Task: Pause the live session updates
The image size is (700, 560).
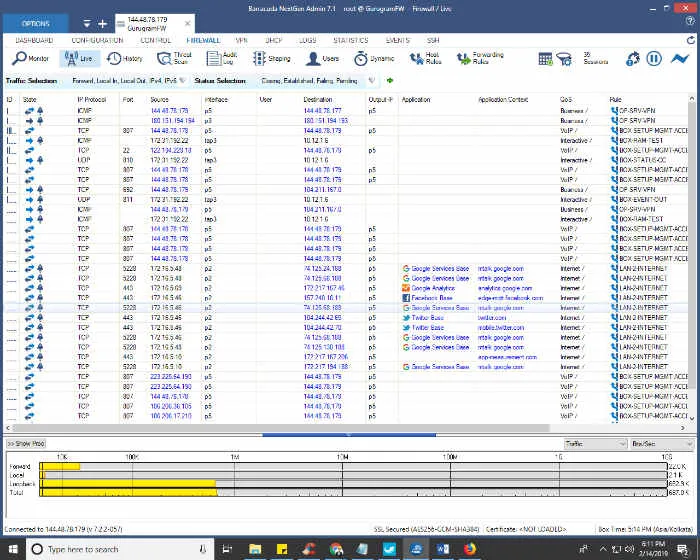Action: (654, 59)
